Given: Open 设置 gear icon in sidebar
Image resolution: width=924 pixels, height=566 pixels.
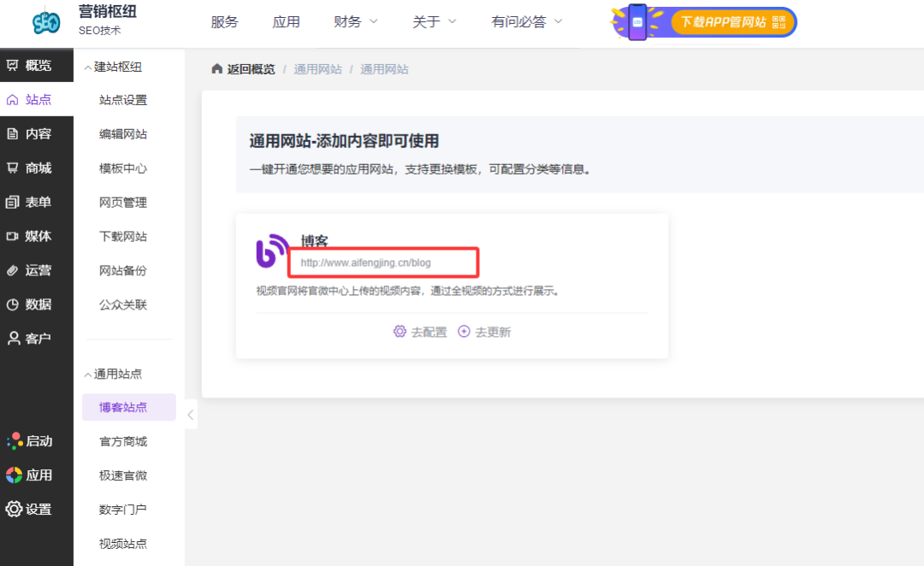Looking at the screenshot, I should pos(15,509).
